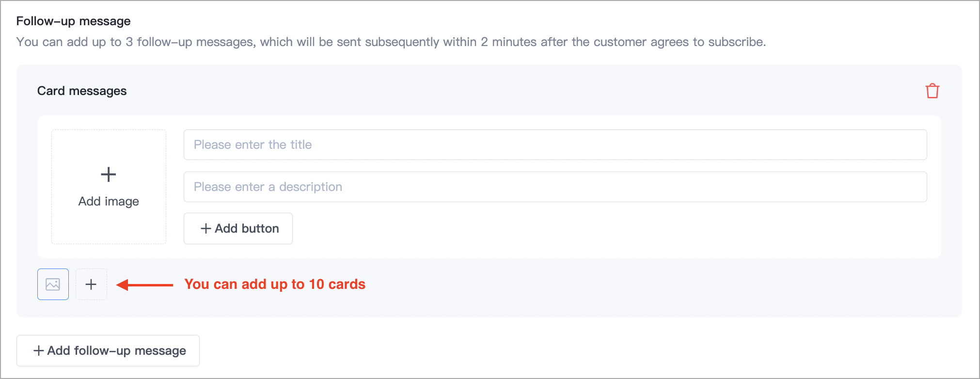Click the right end of the description field
This screenshot has height=379, width=980.
(911, 187)
